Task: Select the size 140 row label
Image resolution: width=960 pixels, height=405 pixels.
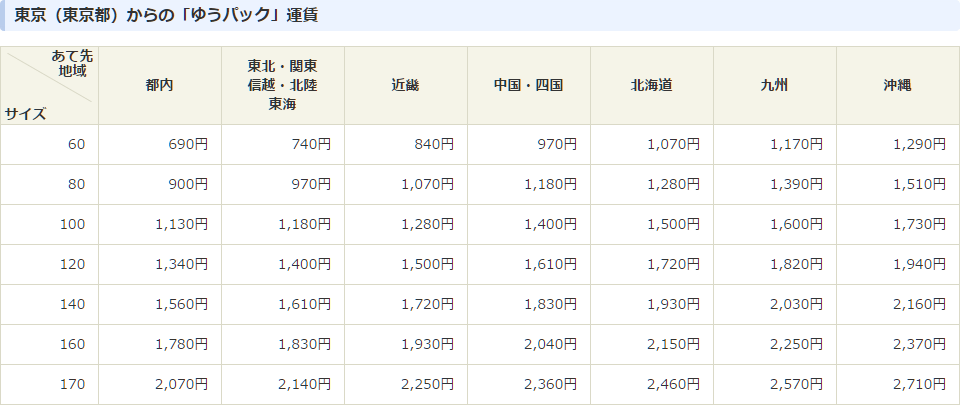Action: pos(72,304)
